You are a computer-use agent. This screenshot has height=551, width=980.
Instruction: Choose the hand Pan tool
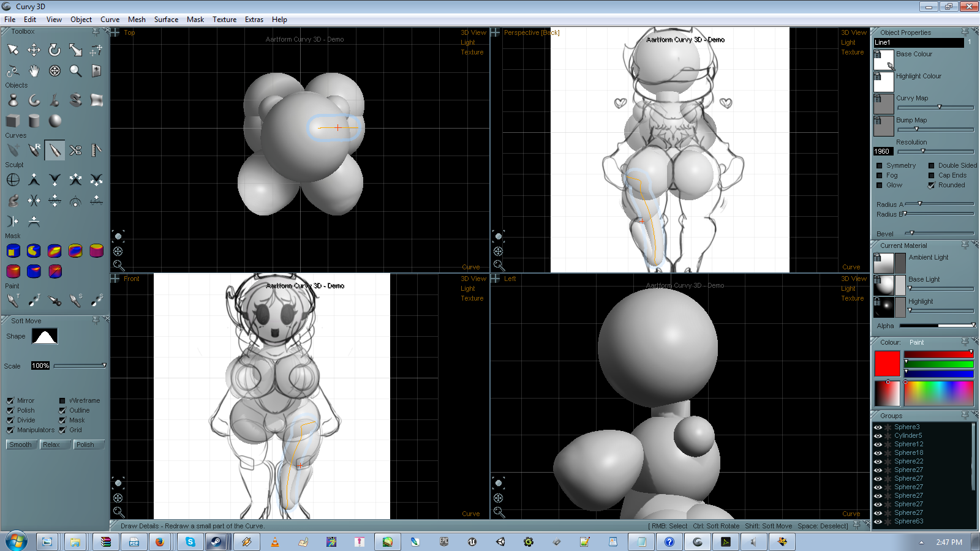(34, 71)
